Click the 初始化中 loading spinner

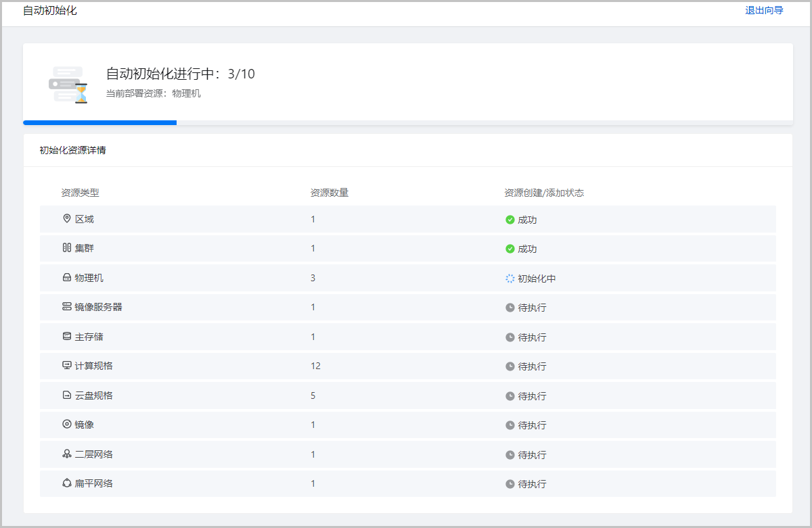510,279
